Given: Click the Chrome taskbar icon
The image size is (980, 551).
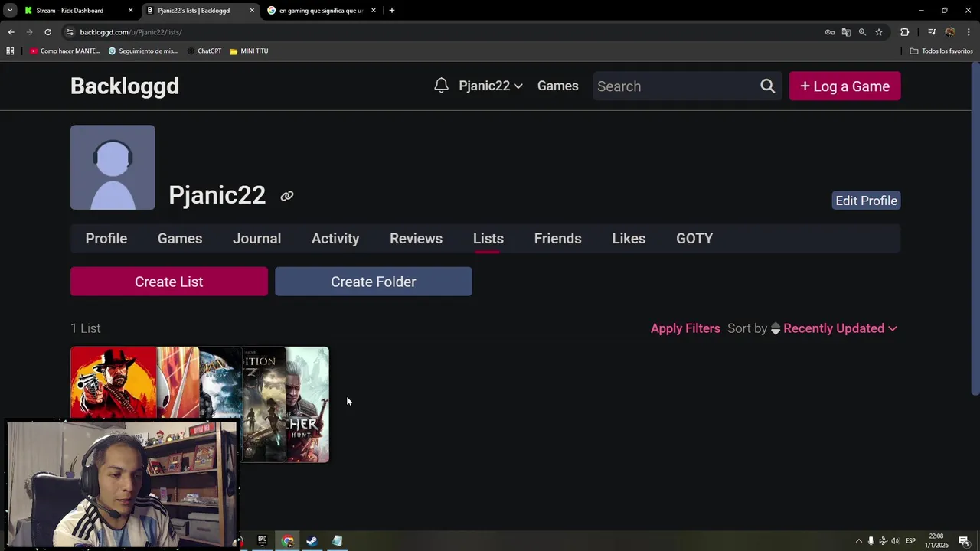Looking at the screenshot, I should click(287, 541).
